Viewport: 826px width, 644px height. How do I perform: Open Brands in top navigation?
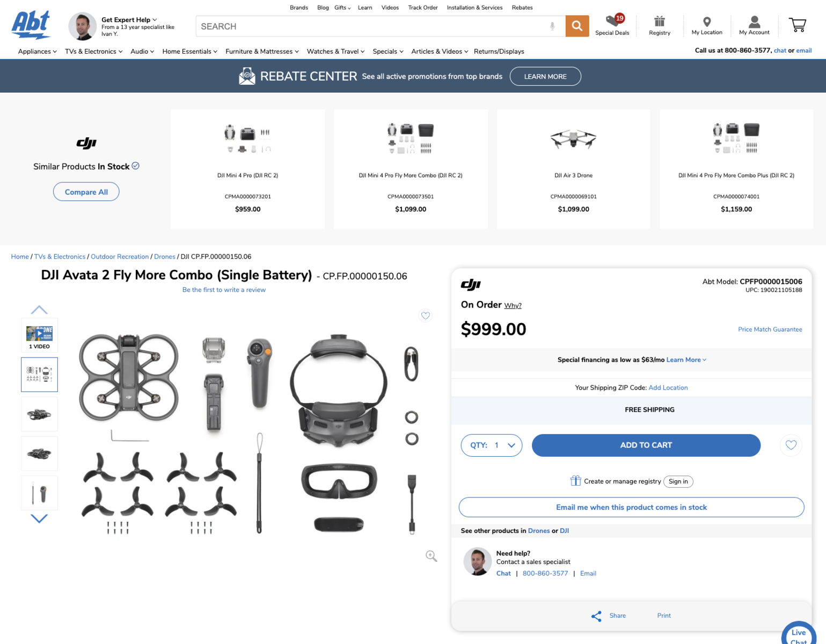[x=299, y=8]
